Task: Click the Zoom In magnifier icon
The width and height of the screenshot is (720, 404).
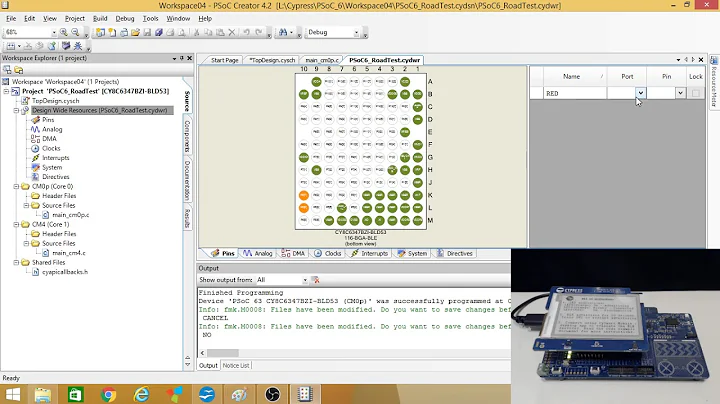Action: (x=64, y=32)
